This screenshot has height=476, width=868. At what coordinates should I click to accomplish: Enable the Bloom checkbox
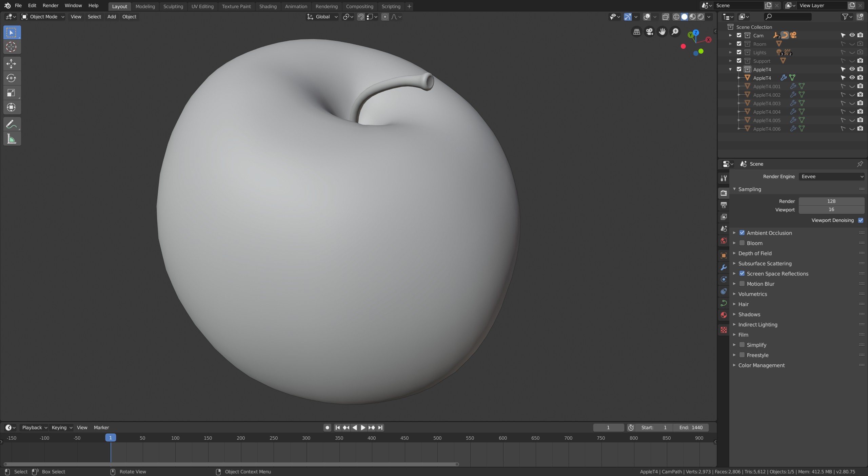pyautogui.click(x=742, y=243)
